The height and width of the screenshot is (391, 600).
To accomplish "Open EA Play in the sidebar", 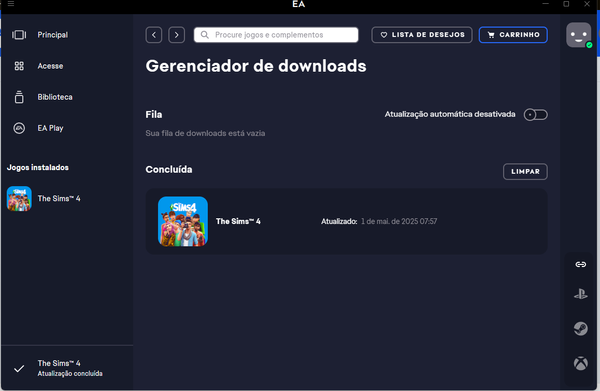I will click(50, 128).
